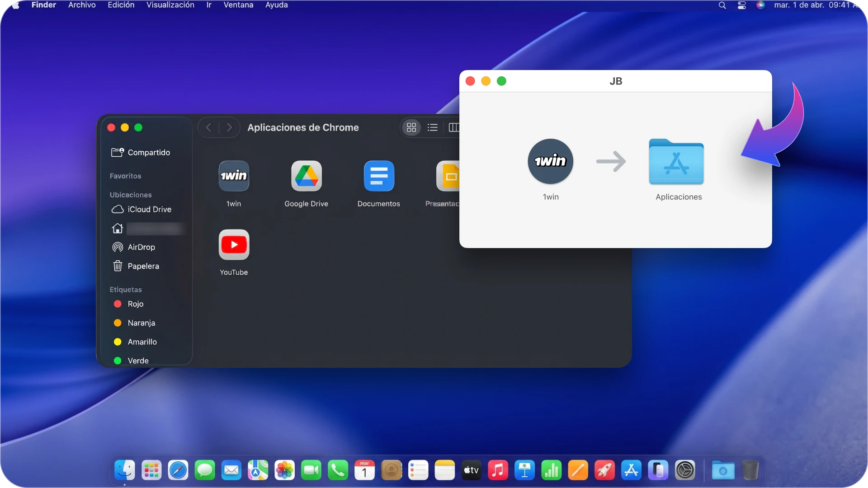Switch Finder to icon grid view

coord(411,127)
